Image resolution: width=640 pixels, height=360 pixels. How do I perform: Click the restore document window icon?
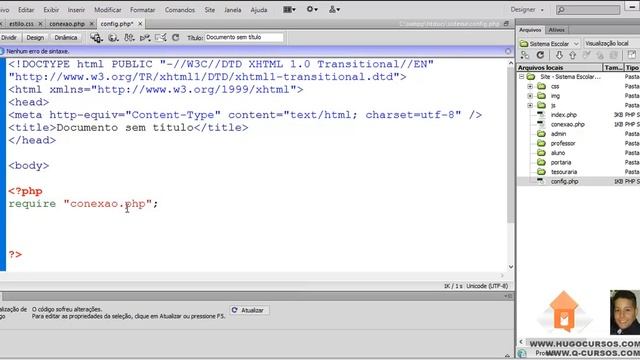[506, 24]
